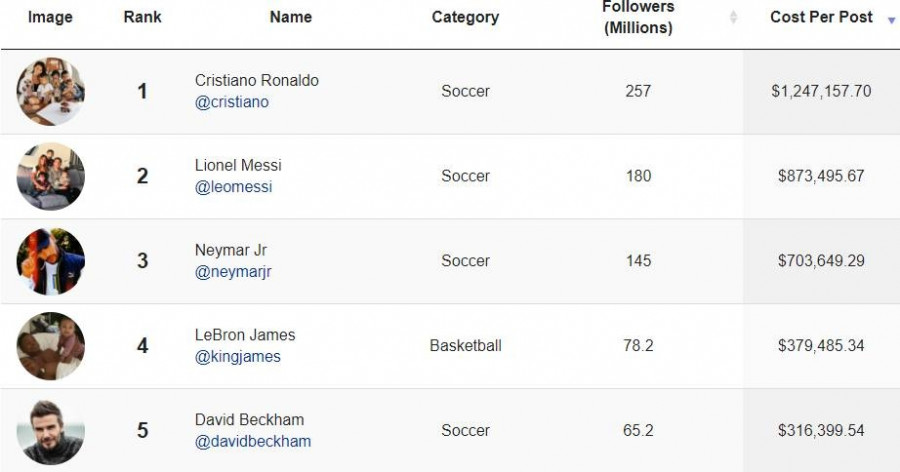Select the Basketball category cell
The height and width of the screenshot is (472, 900).
click(x=465, y=346)
